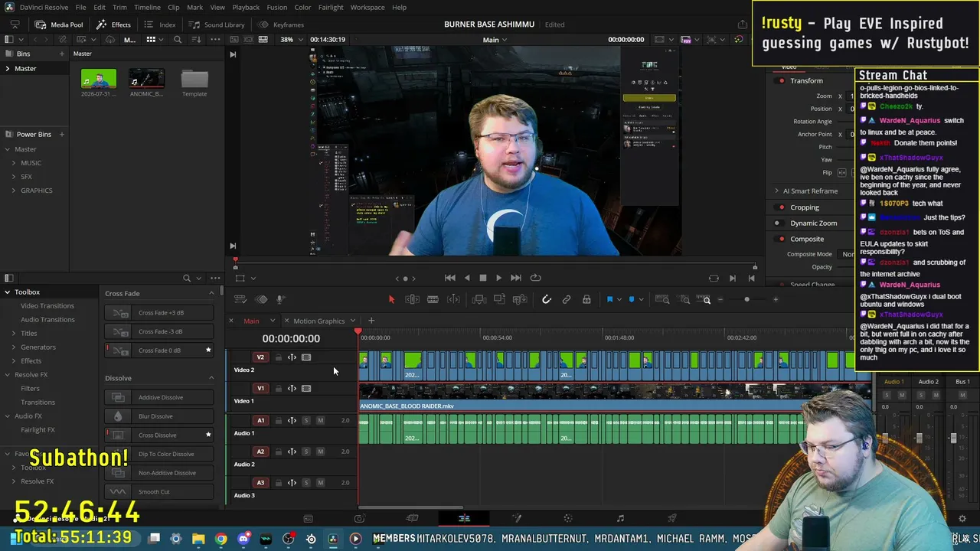The width and height of the screenshot is (980, 551).
Task: Expand the SFX power bin
Action: point(13,177)
